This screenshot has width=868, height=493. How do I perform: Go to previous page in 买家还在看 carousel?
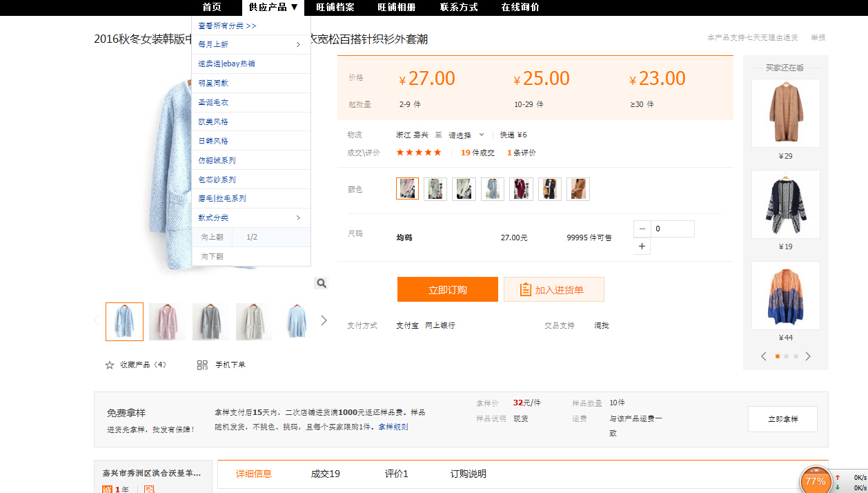[x=764, y=356]
